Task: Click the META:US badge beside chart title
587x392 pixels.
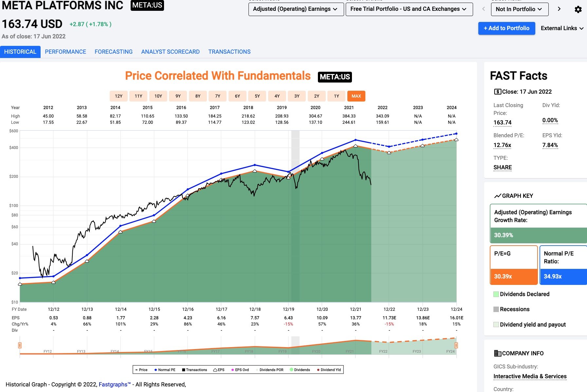Action: click(x=335, y=77)
